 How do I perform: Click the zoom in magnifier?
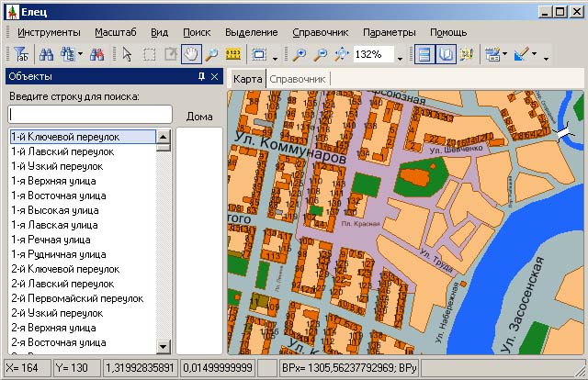(300, 54)
